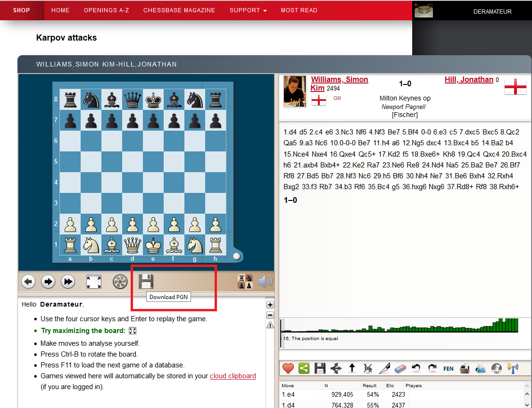
Task: Mute sound using the speaker icon
Action: point(266,282)
